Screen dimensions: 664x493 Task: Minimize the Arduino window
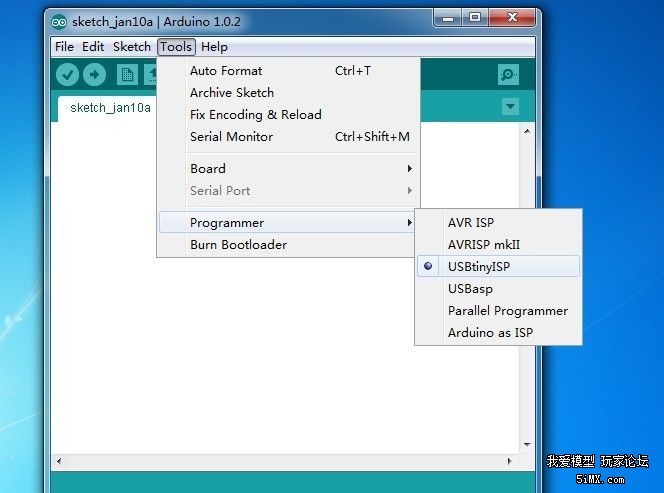tap(448, 18)
